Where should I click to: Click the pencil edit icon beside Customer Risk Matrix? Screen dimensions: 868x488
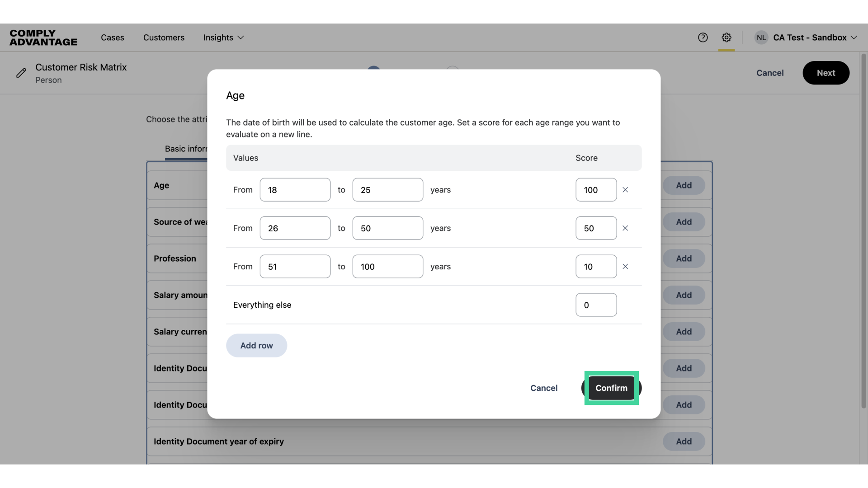click(21, 73)
